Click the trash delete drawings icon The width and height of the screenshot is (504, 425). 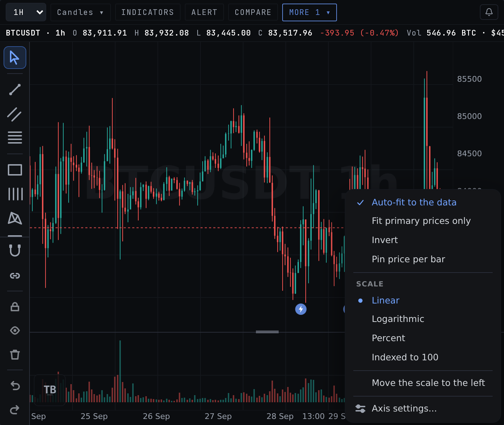tap(15, 354)
